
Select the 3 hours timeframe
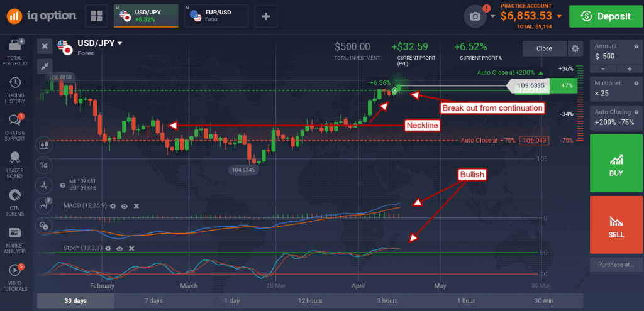tap(387, 301)
